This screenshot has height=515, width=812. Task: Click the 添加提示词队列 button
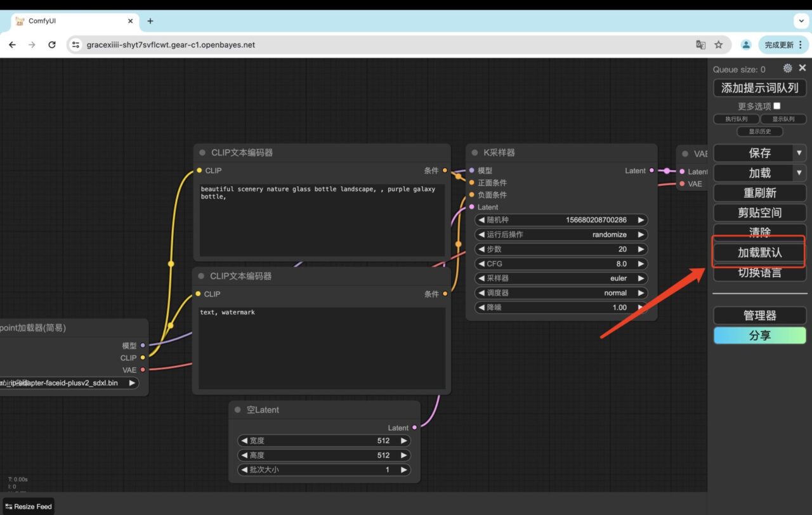pos(759,88)
